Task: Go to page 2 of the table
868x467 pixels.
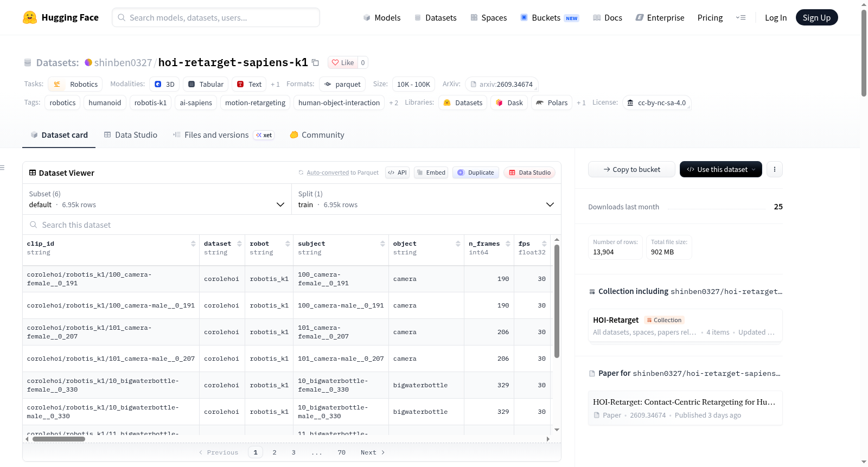Action: point(275,452)
